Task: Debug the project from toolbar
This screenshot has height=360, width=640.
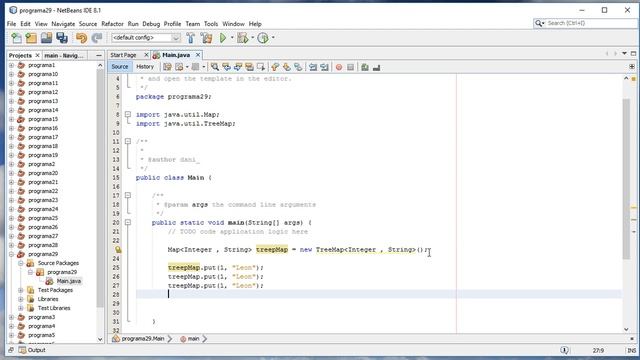Action: (243, 38)
